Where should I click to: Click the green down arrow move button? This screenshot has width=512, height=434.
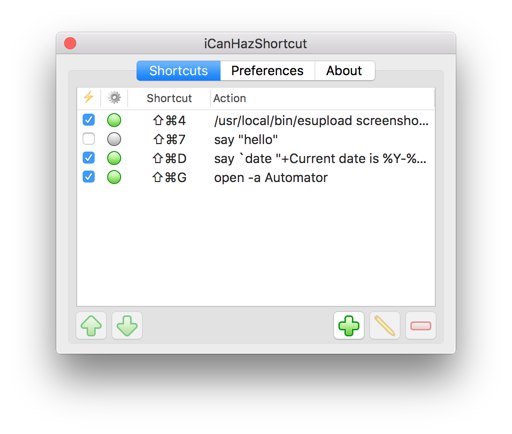click(127, 325)
